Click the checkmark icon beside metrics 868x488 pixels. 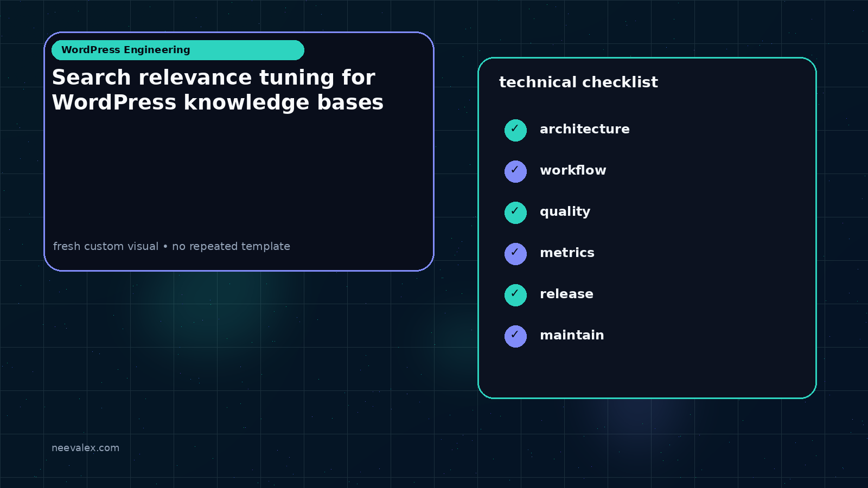coord(515,254)
